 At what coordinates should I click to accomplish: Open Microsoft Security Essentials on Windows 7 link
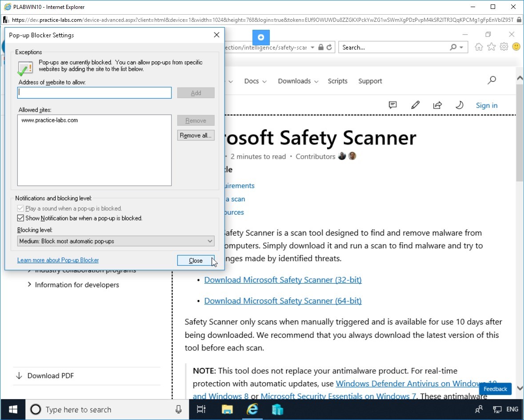pos(338,396)
